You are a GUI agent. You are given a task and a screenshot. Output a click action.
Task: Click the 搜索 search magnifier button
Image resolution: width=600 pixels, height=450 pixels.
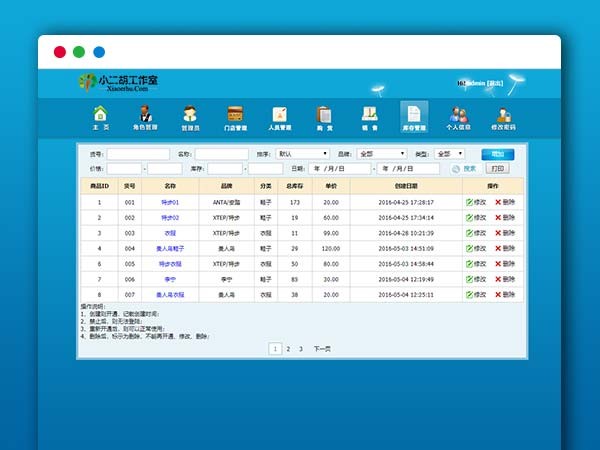coord(463,169)
